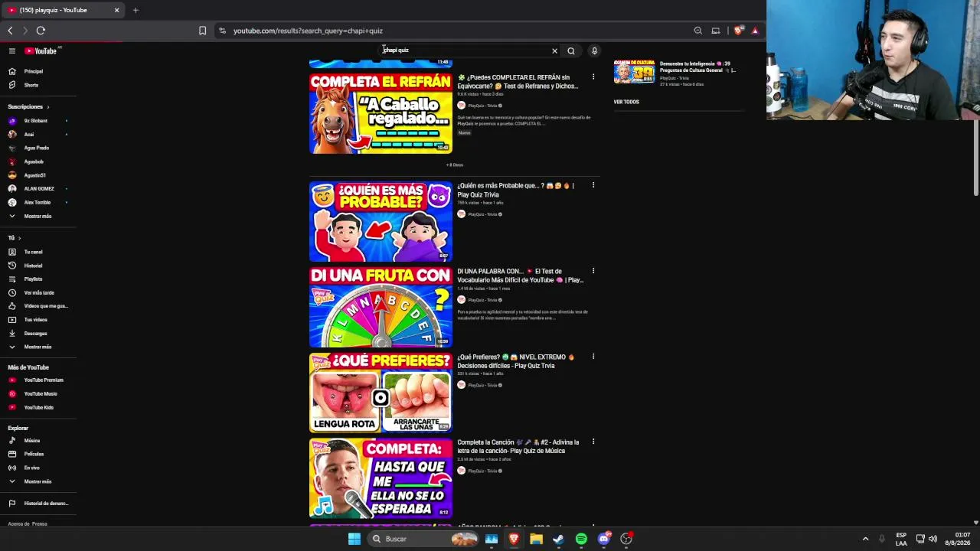Open Shorts from the sidebar
This screenshot has width=980, height=551.
point(31,85)
